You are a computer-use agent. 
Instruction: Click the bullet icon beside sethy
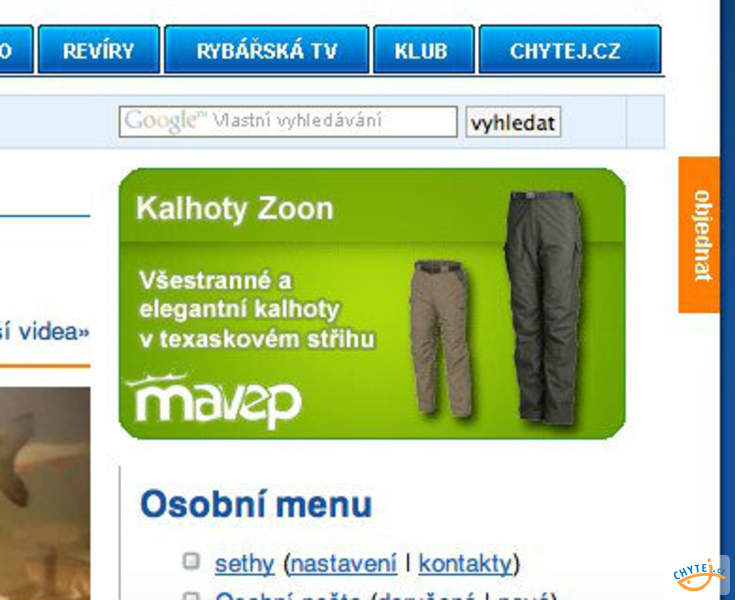(x=191, y=561)
